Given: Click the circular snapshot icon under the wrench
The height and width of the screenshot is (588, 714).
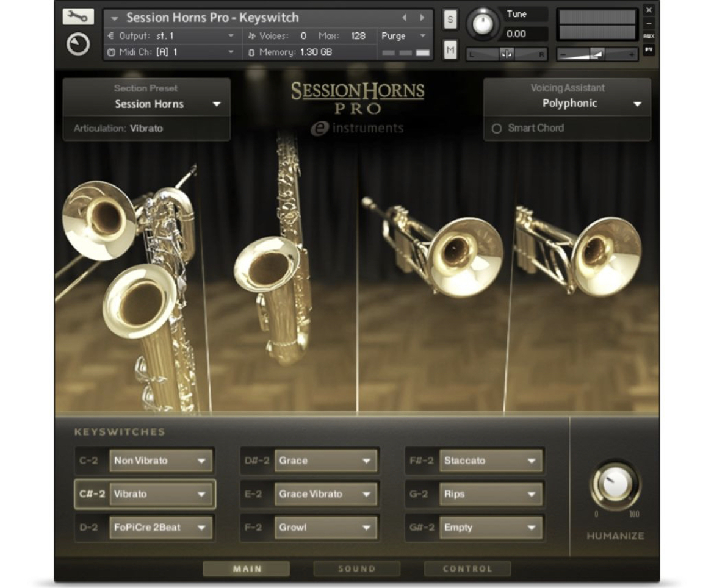Looking at the screenshot, I should pos(78,45).
